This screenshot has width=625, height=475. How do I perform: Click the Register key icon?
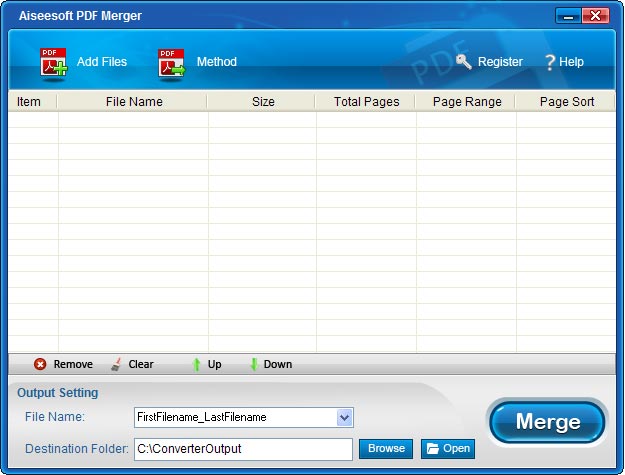point(464,62)
